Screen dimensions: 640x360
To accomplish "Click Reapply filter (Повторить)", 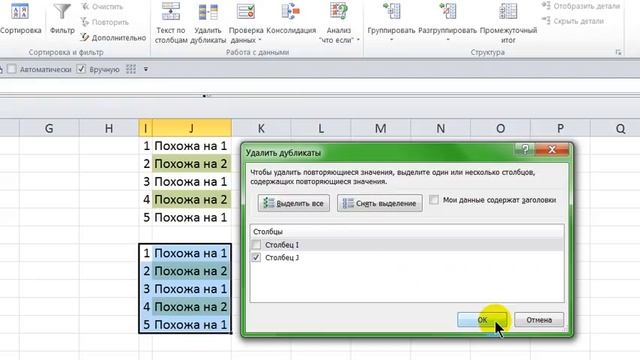I will (x=105, y=22).
